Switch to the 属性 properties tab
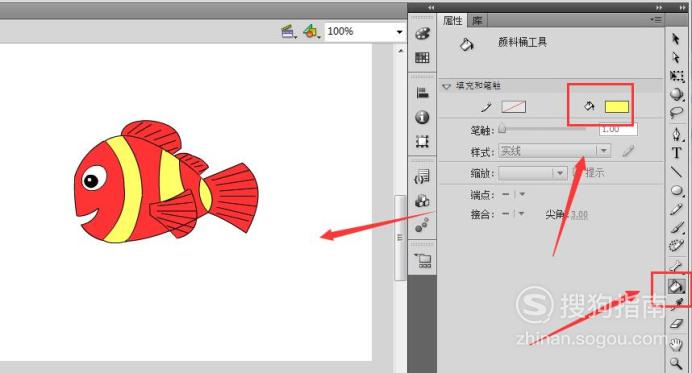 coord(453,20)
